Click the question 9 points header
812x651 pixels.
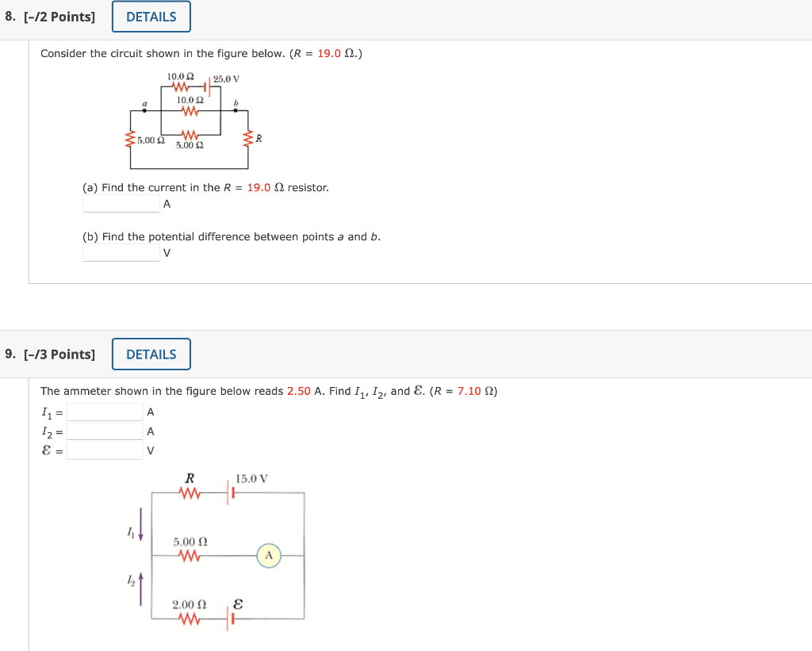50,354
